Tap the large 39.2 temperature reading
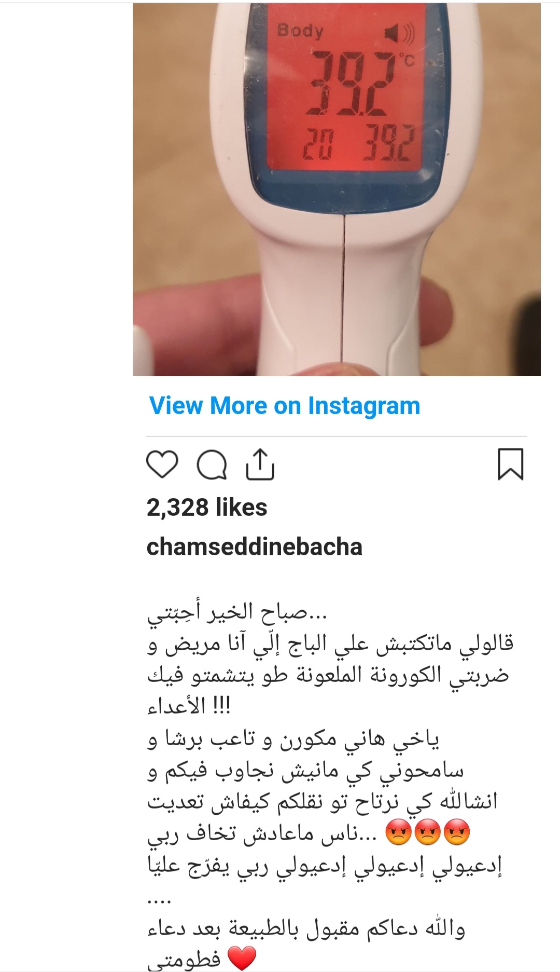Viewport: 560px width, 972px height. pyautogui.click(x=349, y=83)
